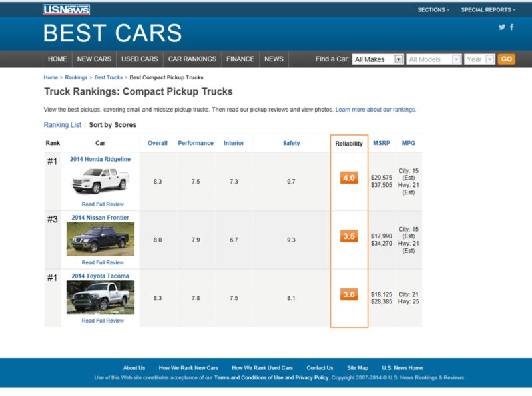Image resolution: width=532 pixels, height=396 pixels.
Task: Click the $17,990 MSRP value
Action: [x=382, y=236]
